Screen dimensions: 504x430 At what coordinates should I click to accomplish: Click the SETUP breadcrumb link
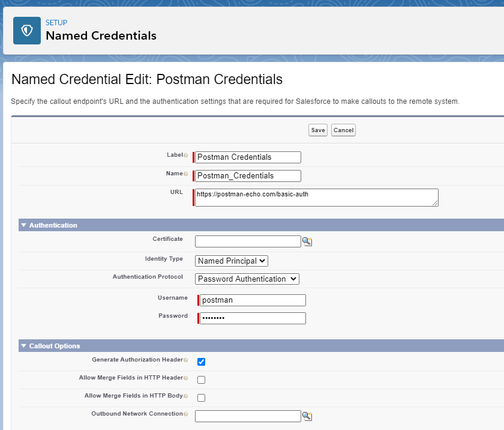[56, 22]
